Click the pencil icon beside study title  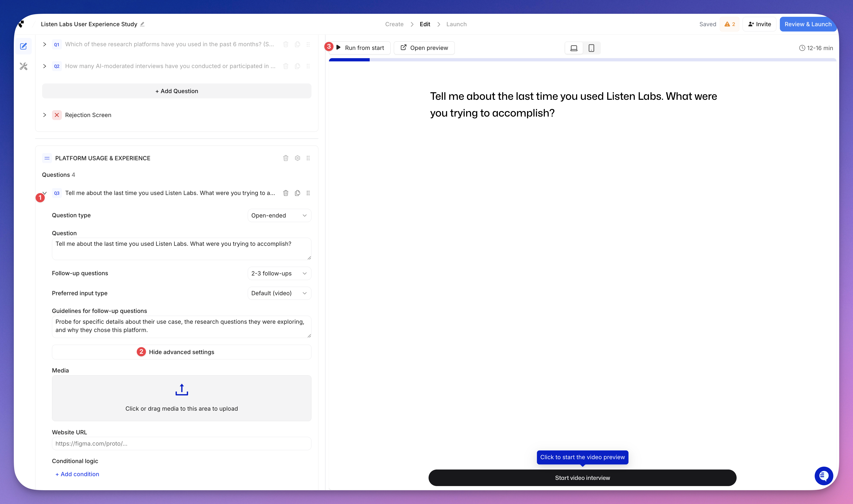[x=142, y=24]
